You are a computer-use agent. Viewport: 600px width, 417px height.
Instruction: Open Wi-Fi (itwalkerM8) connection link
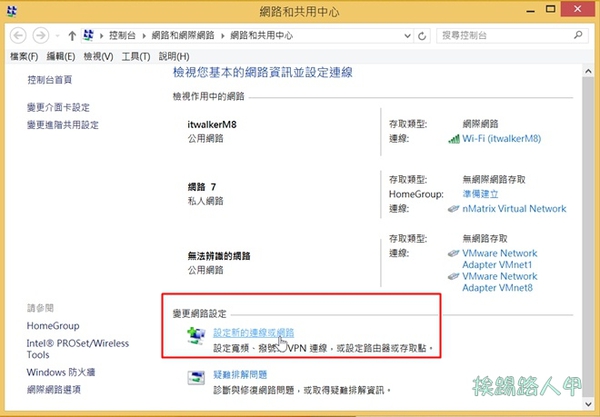coord(501,138)
